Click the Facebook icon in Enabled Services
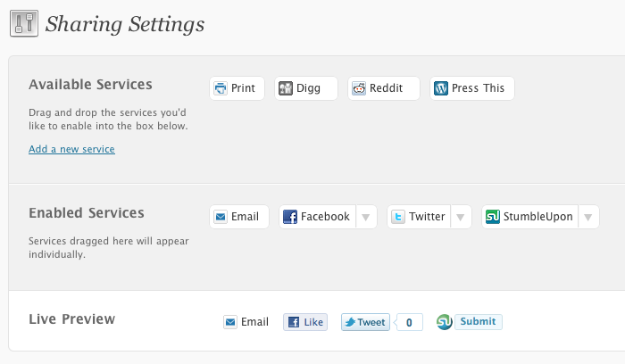This screenshot has width=625, height=364. click(x=290, y=217)
